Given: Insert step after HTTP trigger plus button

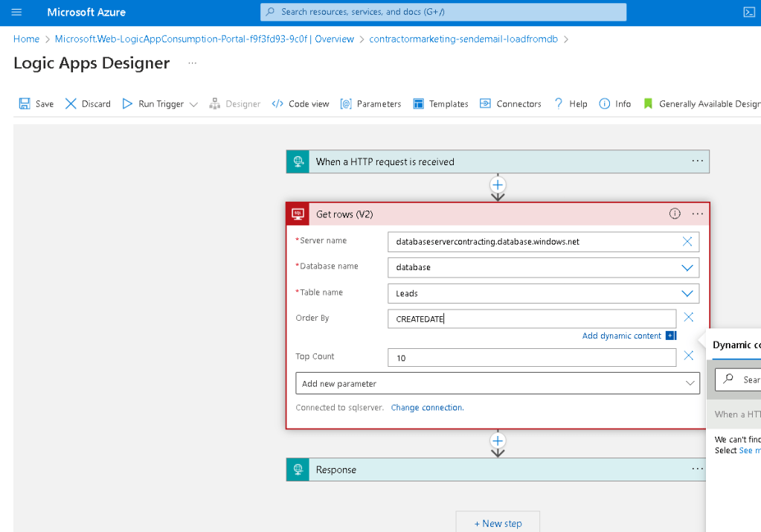Looking at the screenshot, I should click(x=498, y=185).
